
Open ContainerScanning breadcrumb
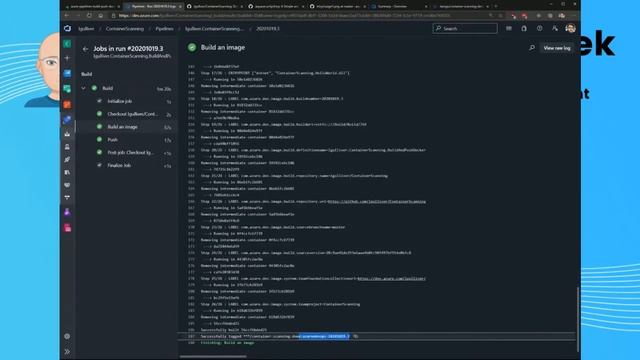(125, 29)
